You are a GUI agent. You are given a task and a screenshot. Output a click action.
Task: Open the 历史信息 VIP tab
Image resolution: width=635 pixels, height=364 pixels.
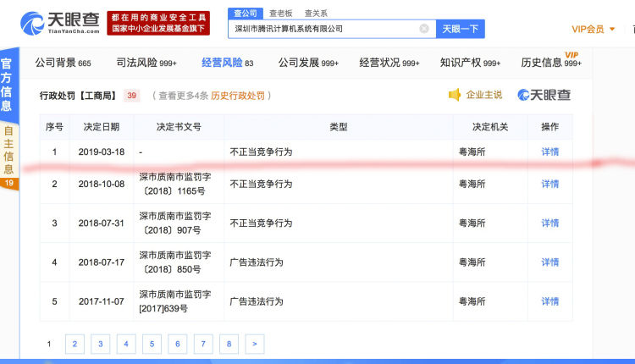550,63
